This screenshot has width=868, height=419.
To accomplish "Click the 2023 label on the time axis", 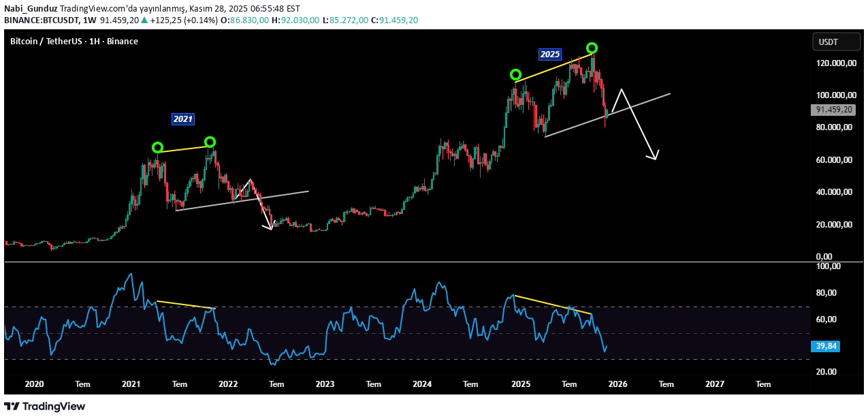I will click(x=325, y=384).
